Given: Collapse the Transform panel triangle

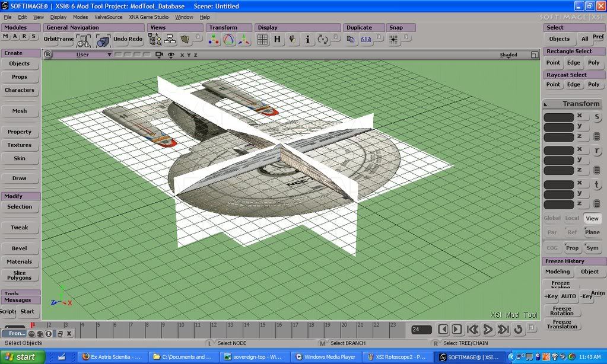Looking at the screenshot, I should tap(545, 104).
